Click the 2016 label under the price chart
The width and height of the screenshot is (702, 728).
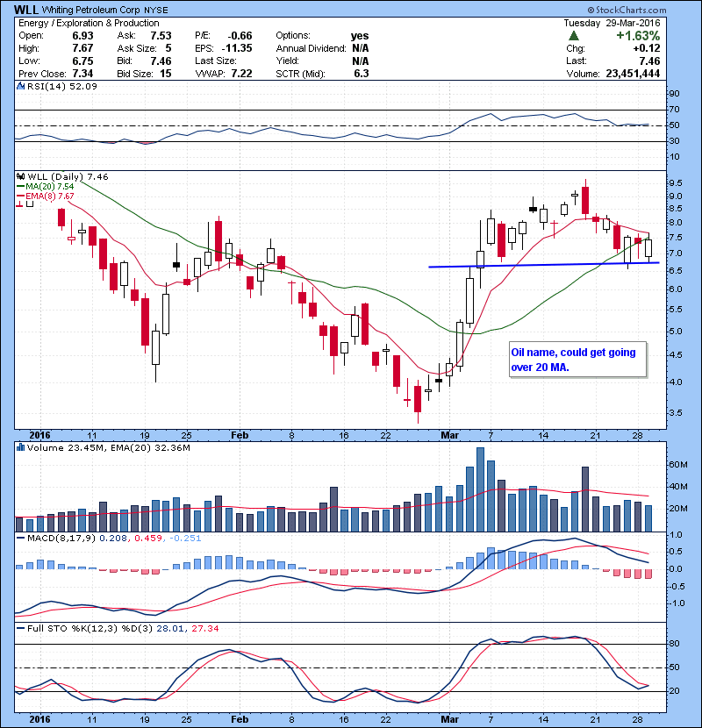39,435
